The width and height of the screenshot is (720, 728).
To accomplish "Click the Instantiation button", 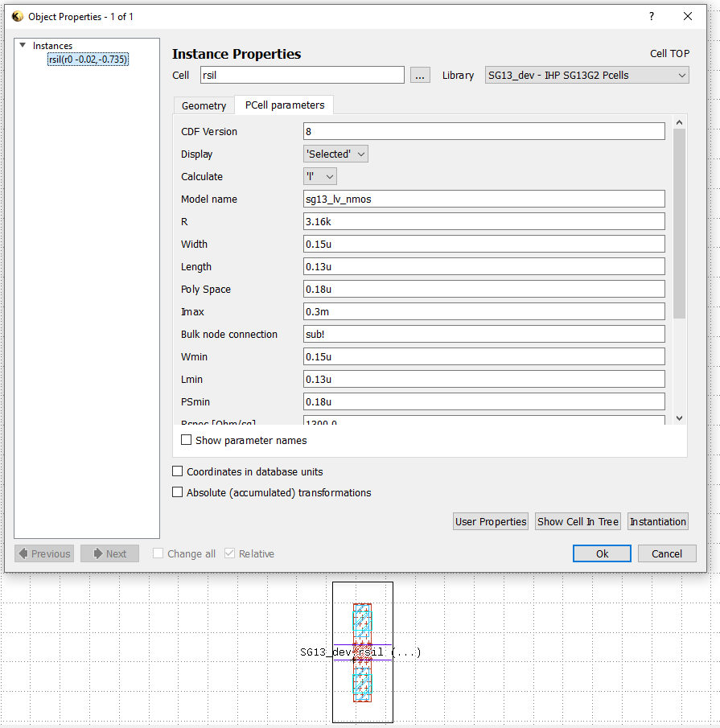I will (658, 521).
